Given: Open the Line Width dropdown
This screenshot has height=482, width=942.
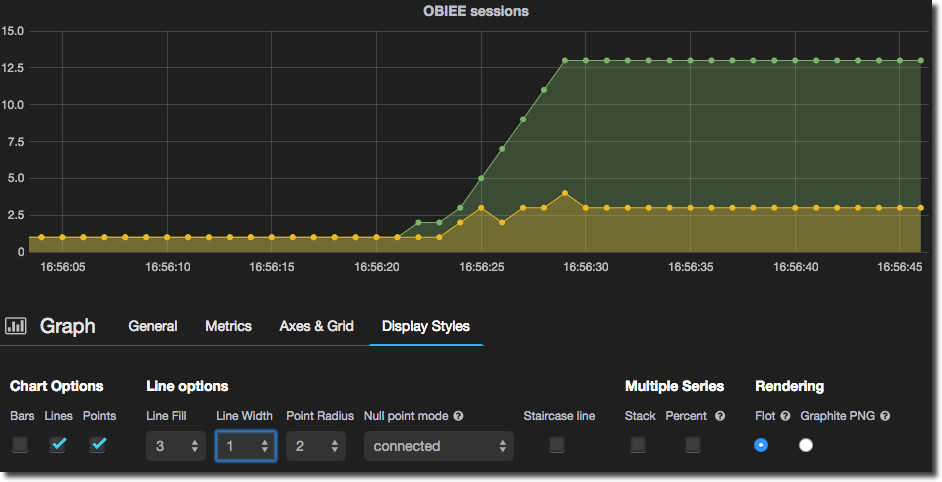Looking at the screenshot, I should [x=246, y=446].
